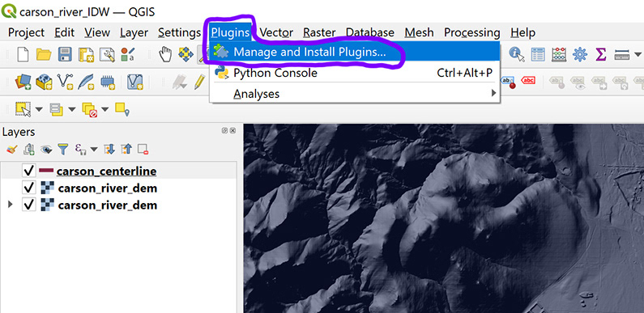The width and height of the screenshot is (644, 313).
Task: Open the Statistical Summary sigma icon
Action: click(601, 54)
